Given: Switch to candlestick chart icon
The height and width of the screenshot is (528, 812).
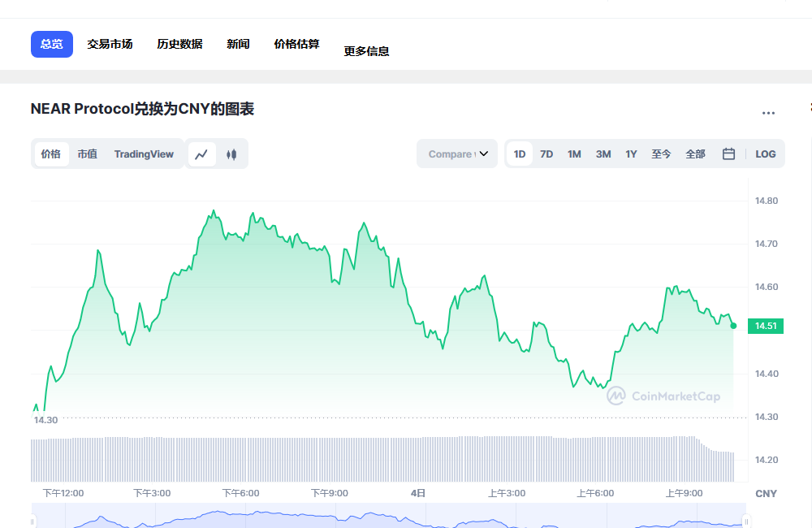Looking at the screenshot, I should 231,154.
